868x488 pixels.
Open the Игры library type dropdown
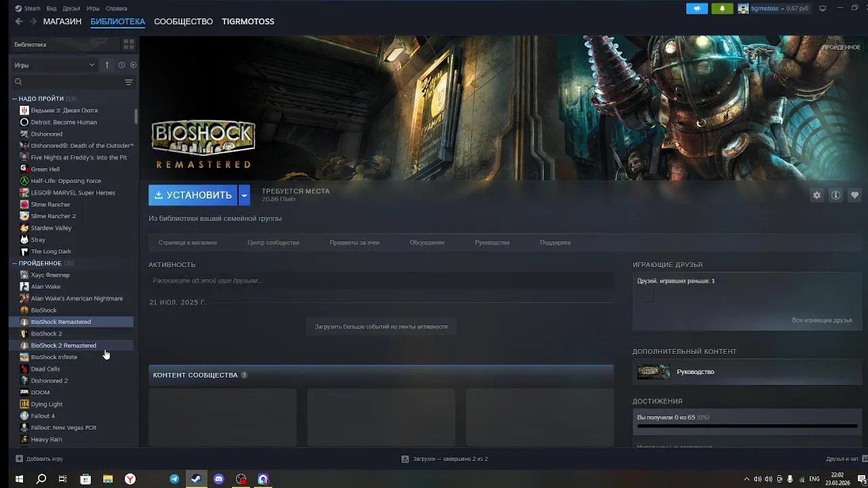(54, 65)
